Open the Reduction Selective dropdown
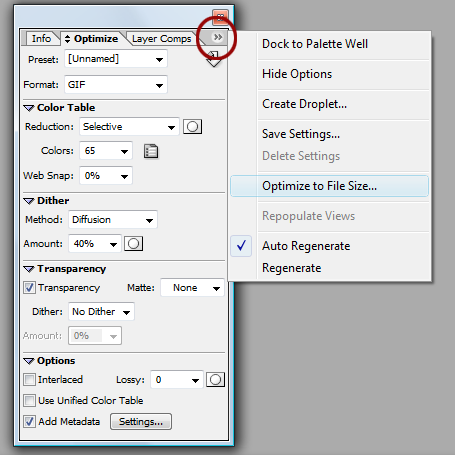Screen dimensions: 455x455 (129, 127)
